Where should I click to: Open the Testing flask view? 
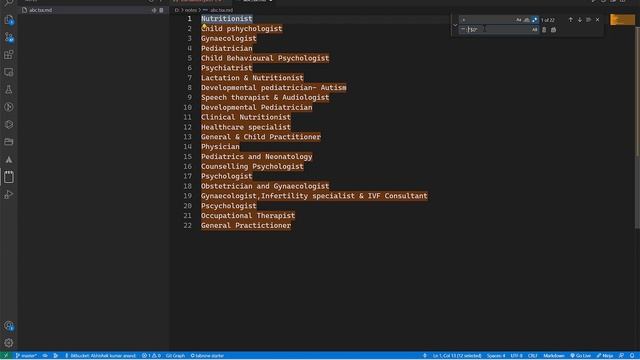click(9, 90)
